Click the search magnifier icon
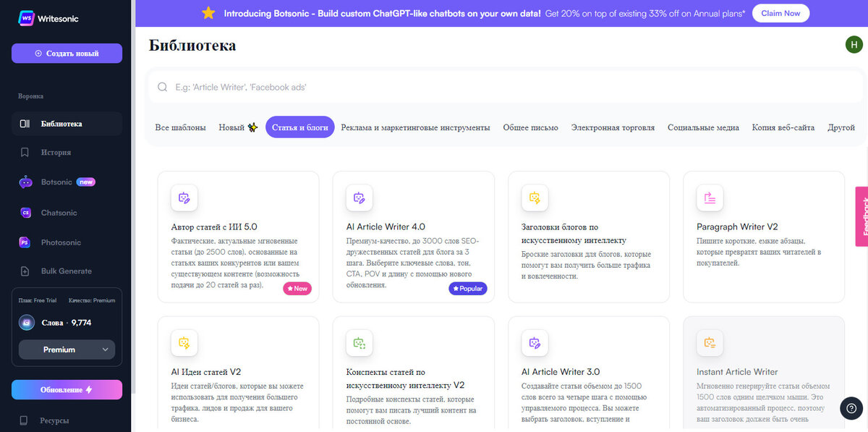This screenshot has width=868, height=432. [x=163, y=87]
